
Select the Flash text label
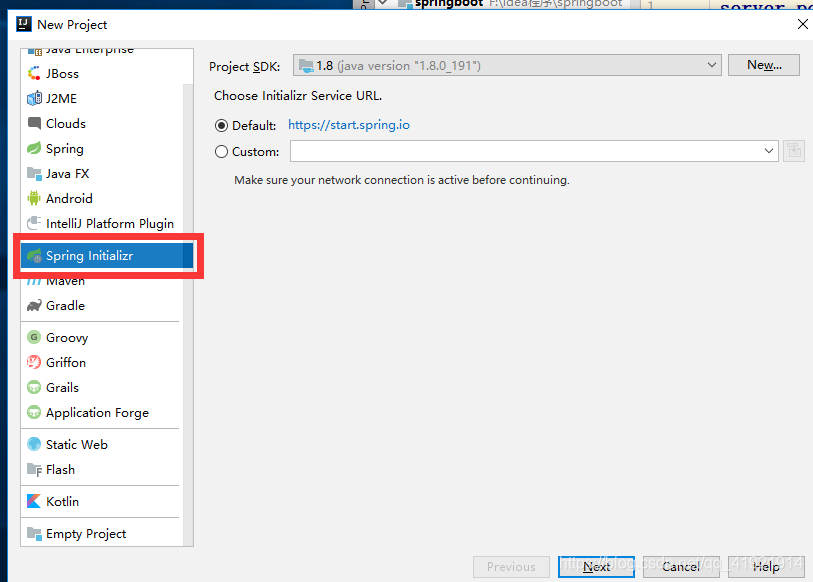click(x=60, y=469)
